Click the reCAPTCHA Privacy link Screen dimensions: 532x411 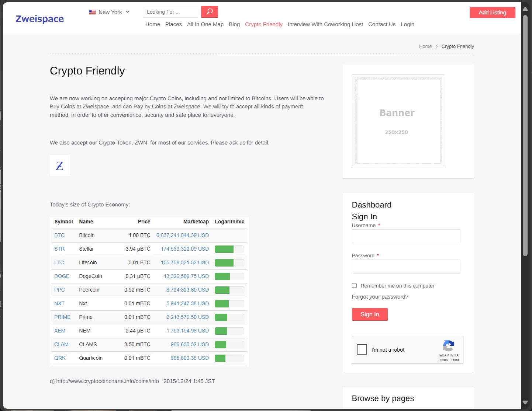(x=443, y=360)
